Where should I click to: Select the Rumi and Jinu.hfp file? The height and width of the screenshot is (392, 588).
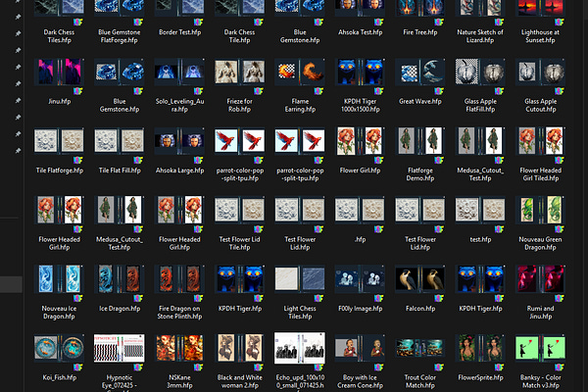(540, 293)
